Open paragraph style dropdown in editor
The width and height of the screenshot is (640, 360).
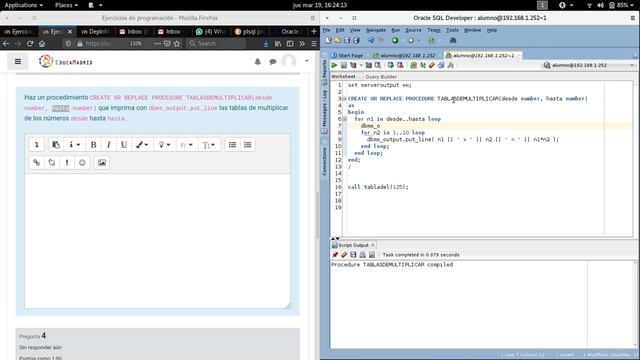pyautogui.click(x=187, y=145)
